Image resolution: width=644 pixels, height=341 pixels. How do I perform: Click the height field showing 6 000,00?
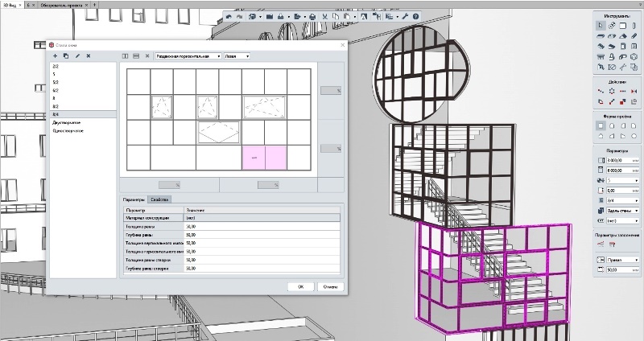tap(622, 170)
